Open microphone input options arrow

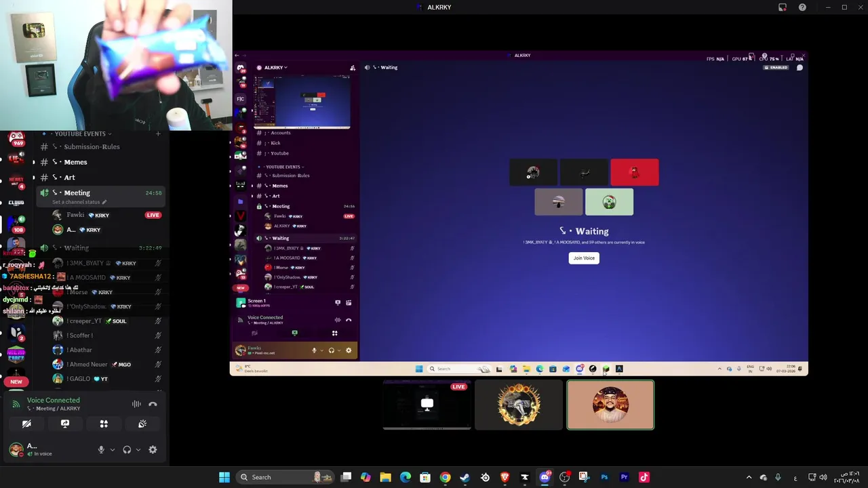click(x=113, y=449)
